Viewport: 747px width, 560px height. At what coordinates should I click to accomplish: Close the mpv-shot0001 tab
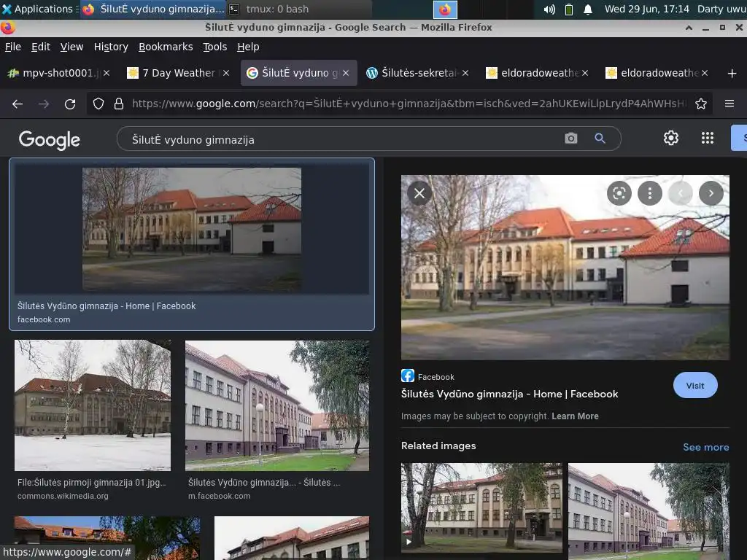(x=107, y=73)
